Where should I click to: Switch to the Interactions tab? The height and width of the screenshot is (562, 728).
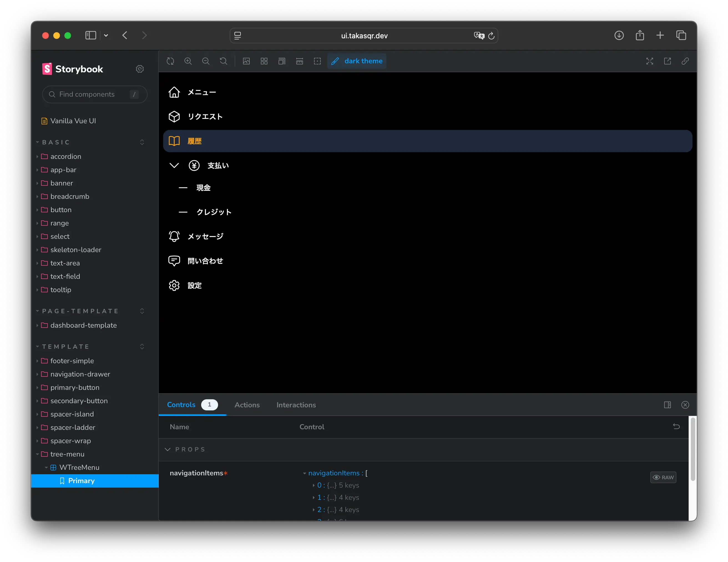(296, 405)
